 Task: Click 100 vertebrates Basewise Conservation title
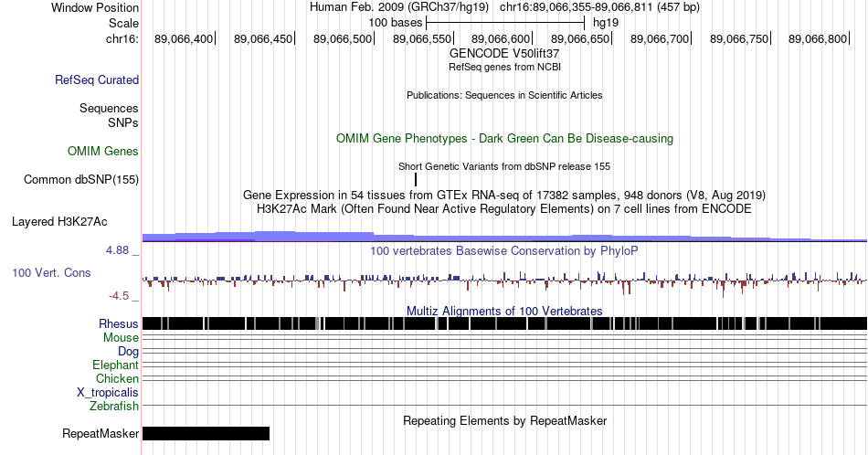tap(504, 250)
